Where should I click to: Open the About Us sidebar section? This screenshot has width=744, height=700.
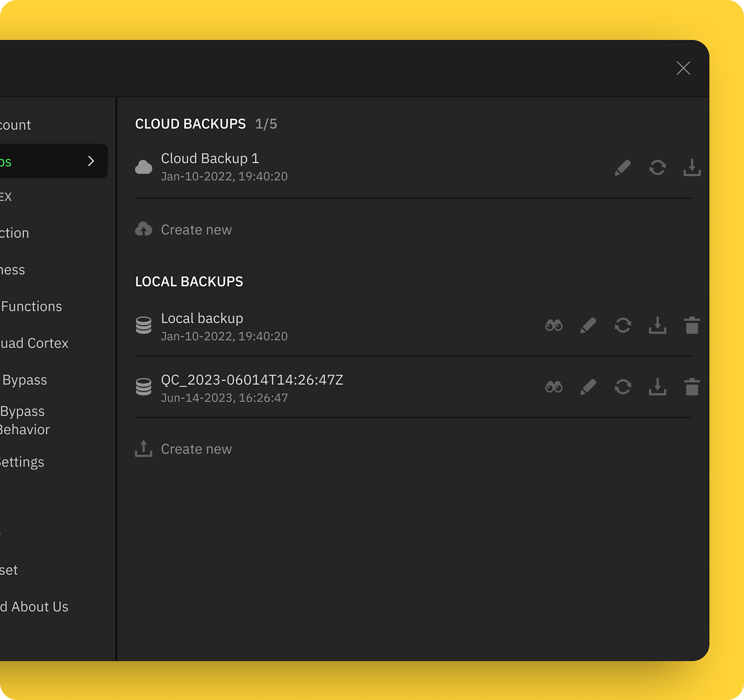39,607
